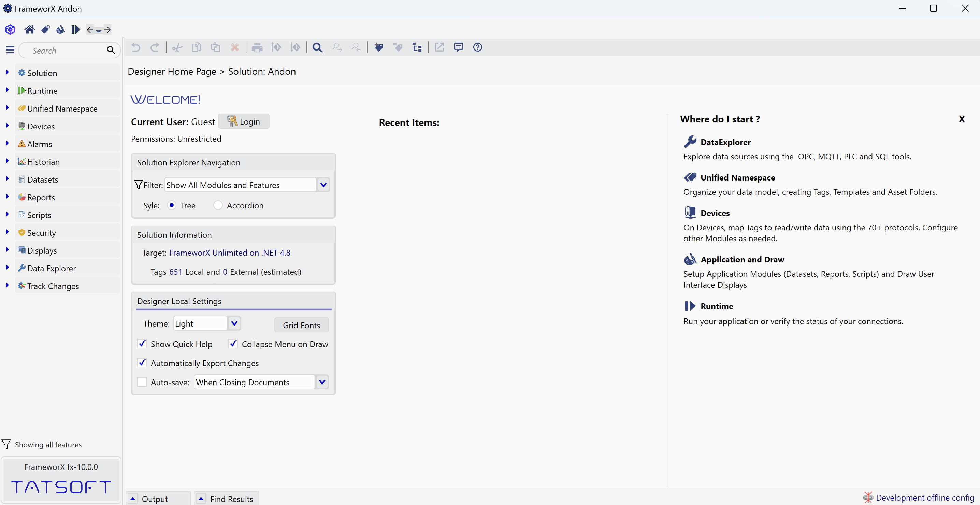Open the Draw palette icon in top bar
Viewport: 980px width, 505px height.
[60, 29]
